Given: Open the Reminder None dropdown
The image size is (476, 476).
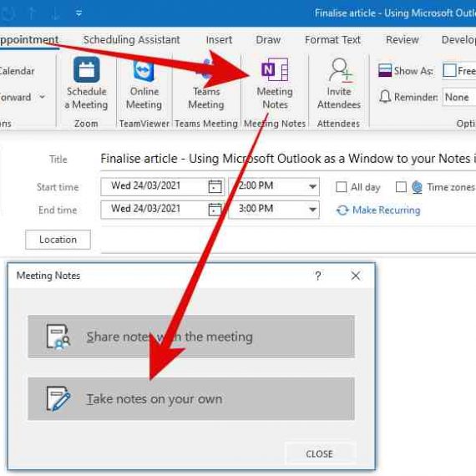Looking at the screenshot, I should 458,97.
